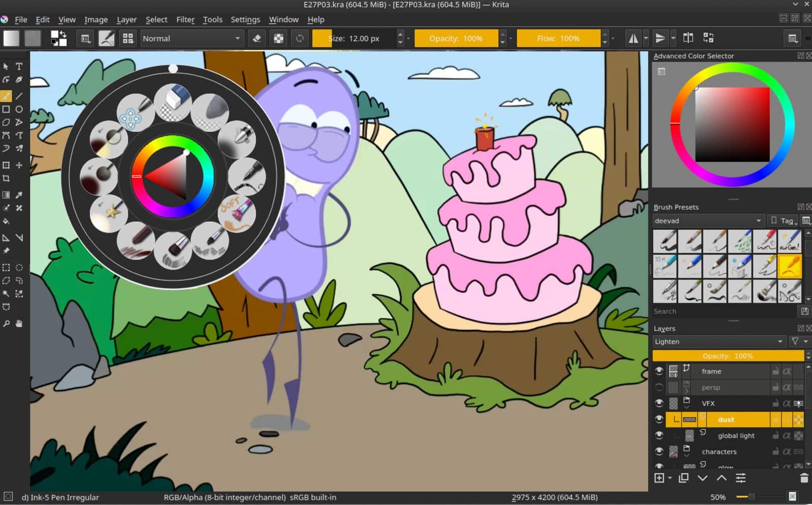Screen dimensions: 812x505
Task: Increase brush size with stepper
Action: [x=400, y=34]
